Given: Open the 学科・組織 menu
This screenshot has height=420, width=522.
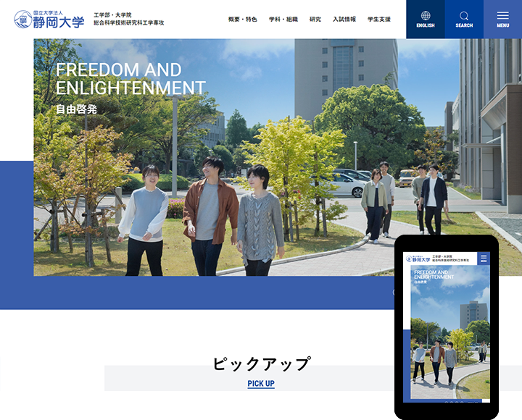Looking at the screenshot, I should point(283,20).
